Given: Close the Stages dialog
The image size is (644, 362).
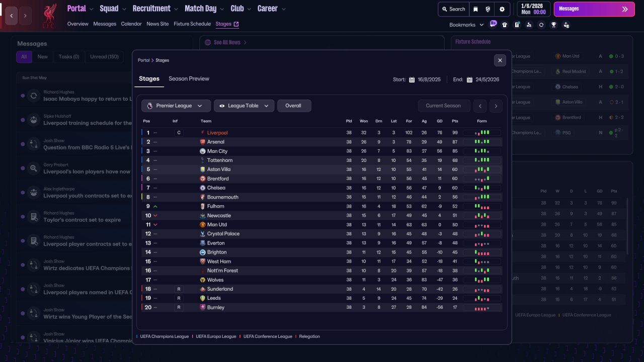Looking at the screenshot, I should pyautogui.click(x=500, y=60).
